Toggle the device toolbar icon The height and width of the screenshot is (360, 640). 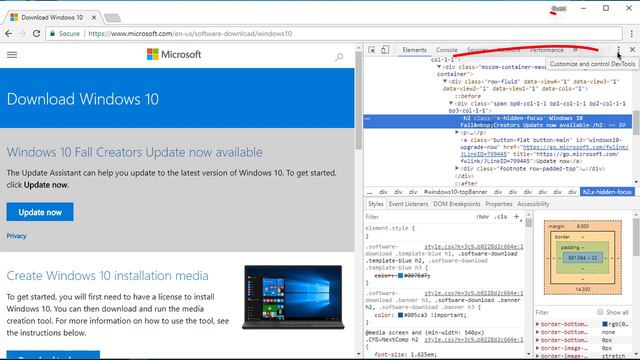(385, 50)
